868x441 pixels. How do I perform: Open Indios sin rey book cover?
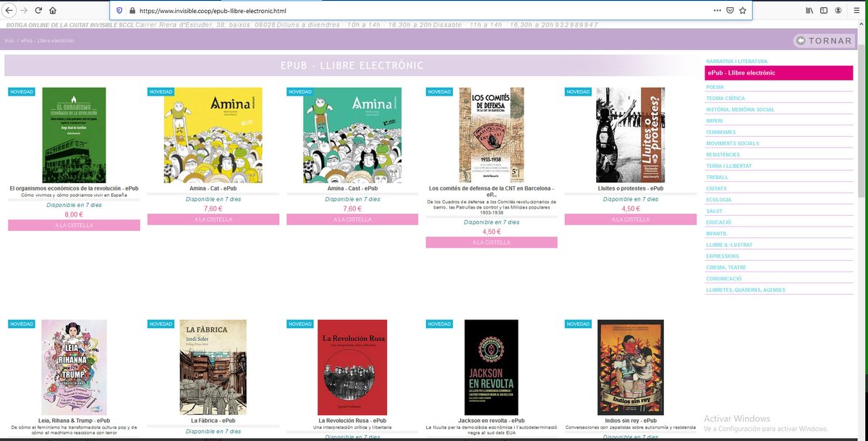631,367
